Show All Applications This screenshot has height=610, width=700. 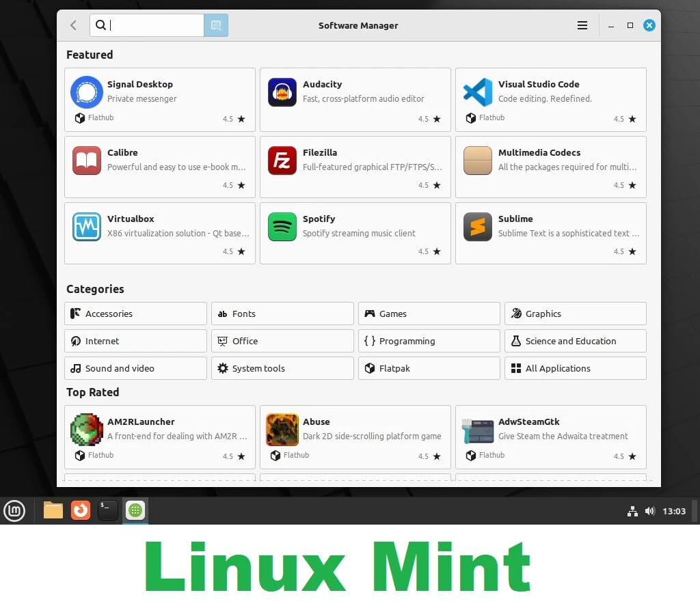coord(576,368)
